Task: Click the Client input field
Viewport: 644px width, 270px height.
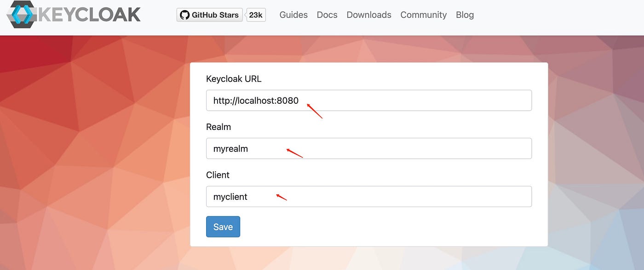Action: [368, 197]
